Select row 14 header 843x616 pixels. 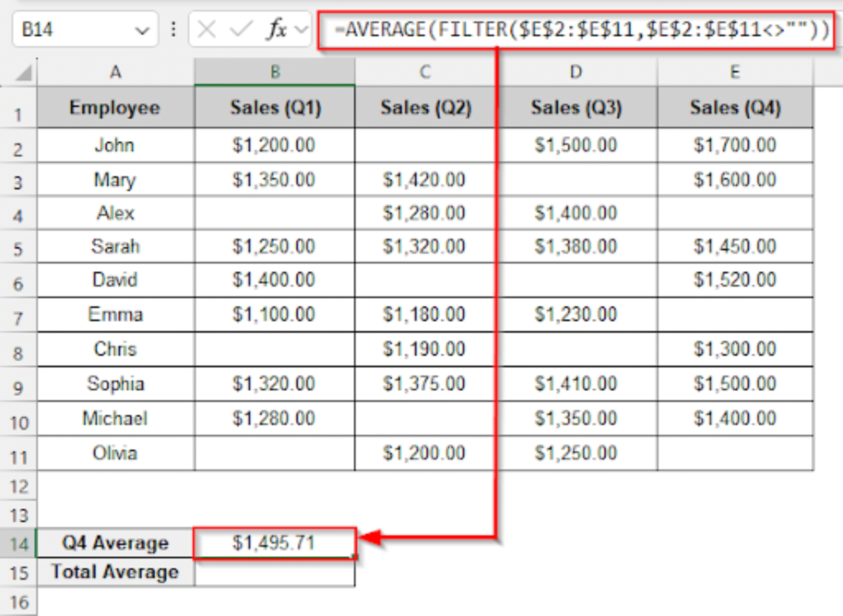[19, 544]
